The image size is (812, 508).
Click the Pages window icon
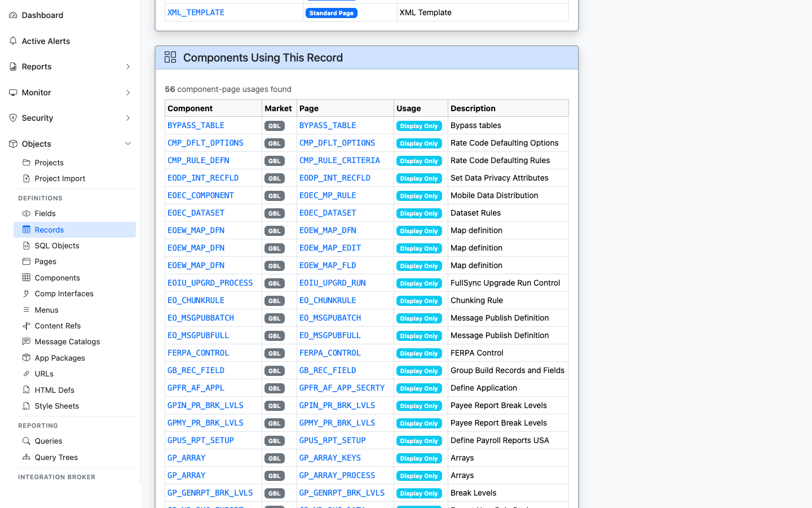[x=27, y=261]
